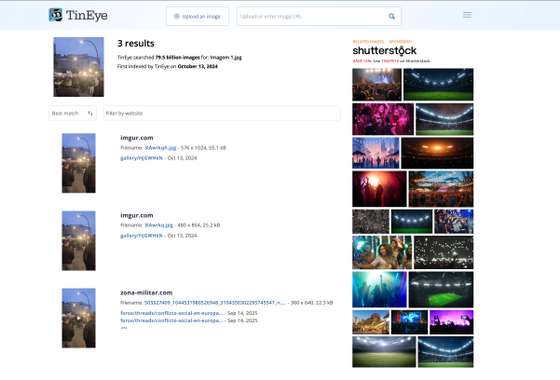Open the Best match sort dropdown
This screenshot has width=560, height=380.
pos(72,113)
